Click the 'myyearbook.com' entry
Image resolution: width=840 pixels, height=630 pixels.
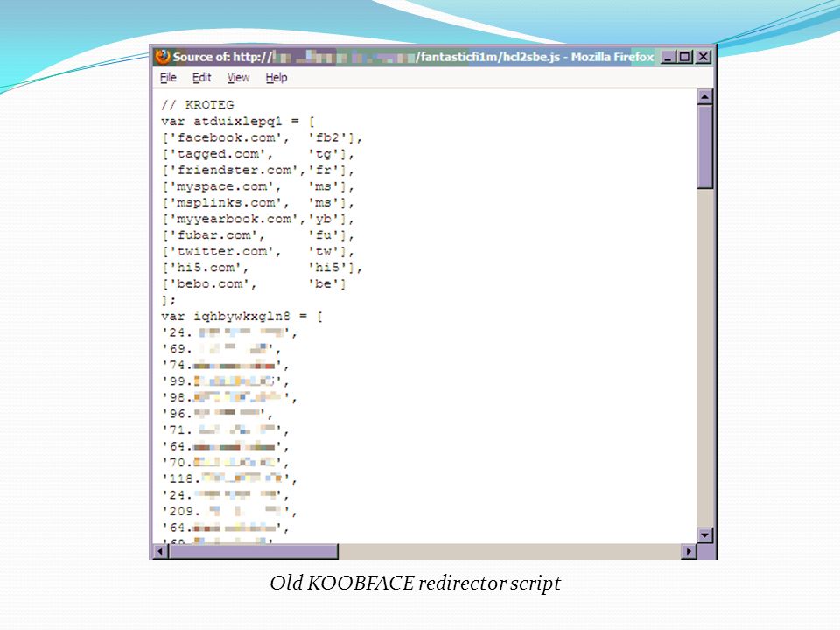pos(257,219)
